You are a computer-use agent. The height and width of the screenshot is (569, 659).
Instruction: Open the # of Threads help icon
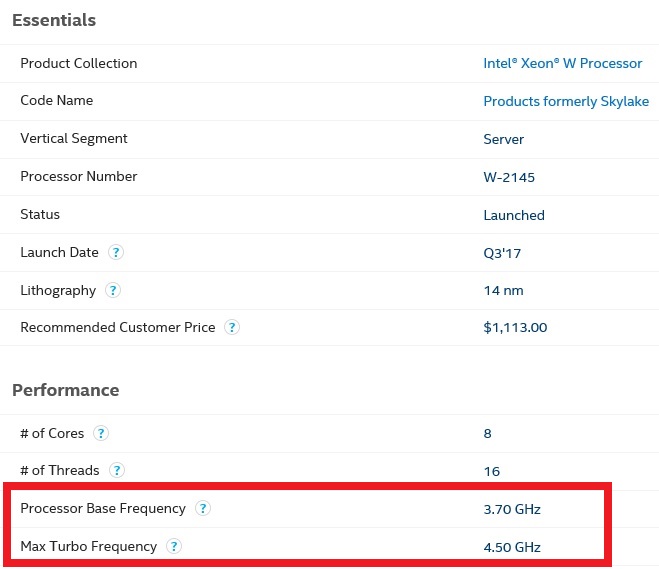tap(117, 470)
